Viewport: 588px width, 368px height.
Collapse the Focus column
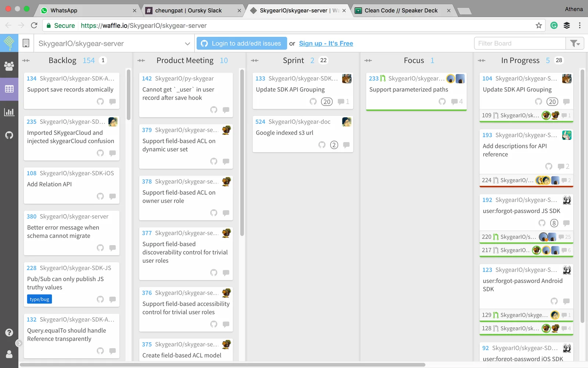pos(368,61)
